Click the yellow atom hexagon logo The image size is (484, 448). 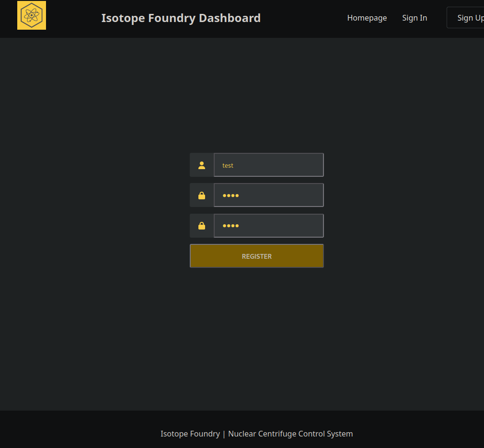click(32, 15)
